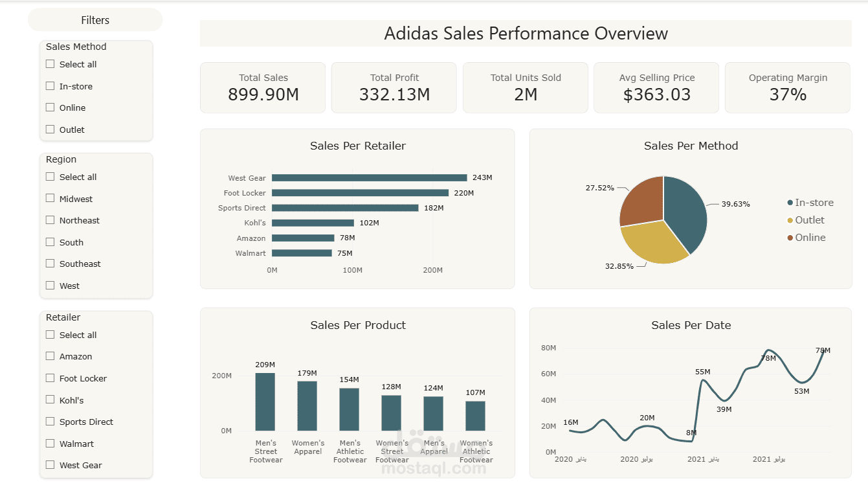Click the Total Profit 332.13M card
Image resolution: width=868 pixels, height=487 pixels.
[394, 87]
